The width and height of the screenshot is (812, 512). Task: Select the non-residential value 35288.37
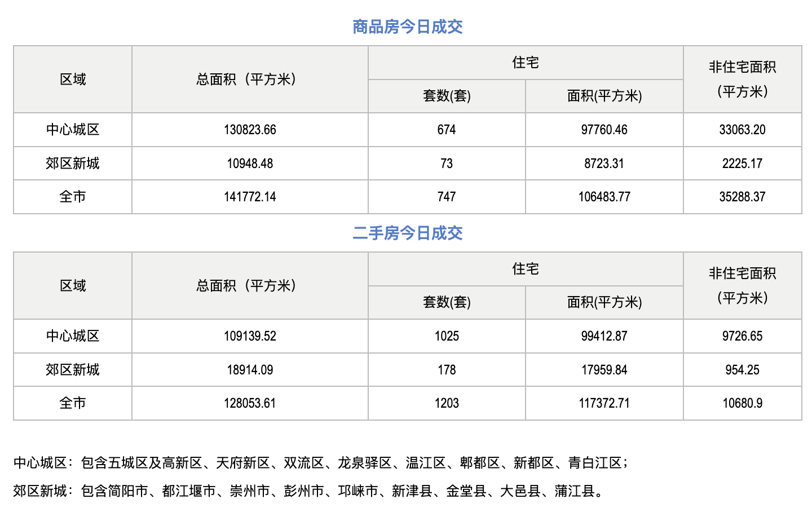[742, 197]
